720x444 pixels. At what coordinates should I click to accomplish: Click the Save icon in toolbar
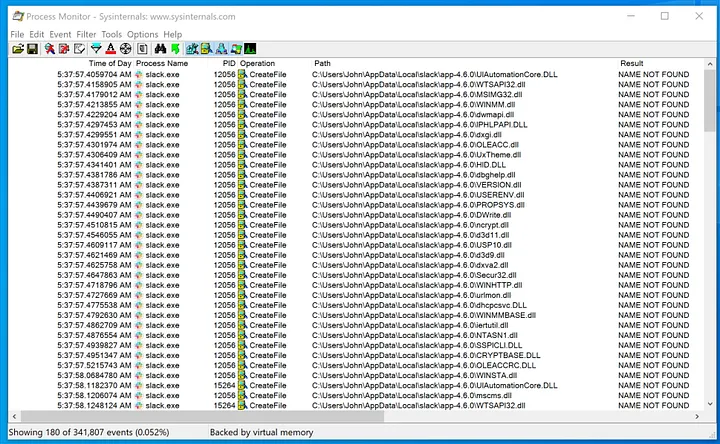pos(32,48)
